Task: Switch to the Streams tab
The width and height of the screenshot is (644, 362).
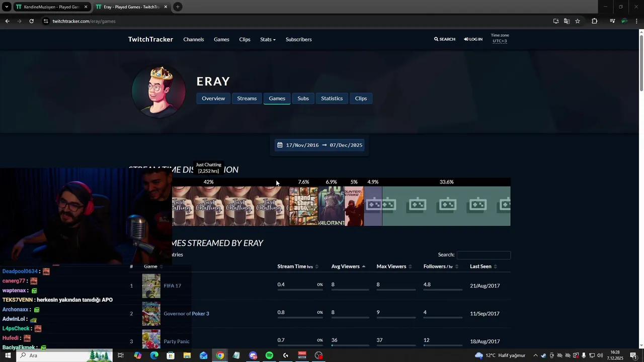Action: pos(247,99)
